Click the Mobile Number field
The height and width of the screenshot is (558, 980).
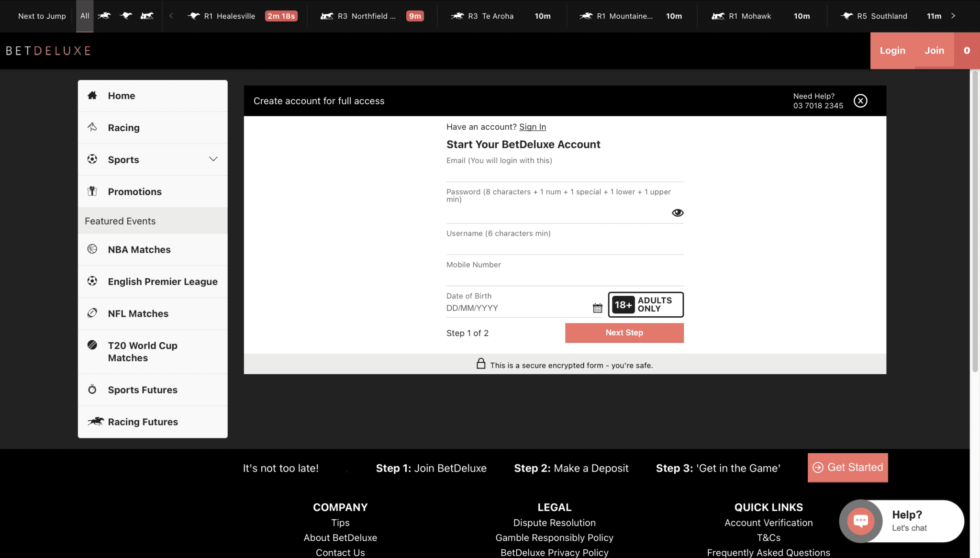[565, 278]
